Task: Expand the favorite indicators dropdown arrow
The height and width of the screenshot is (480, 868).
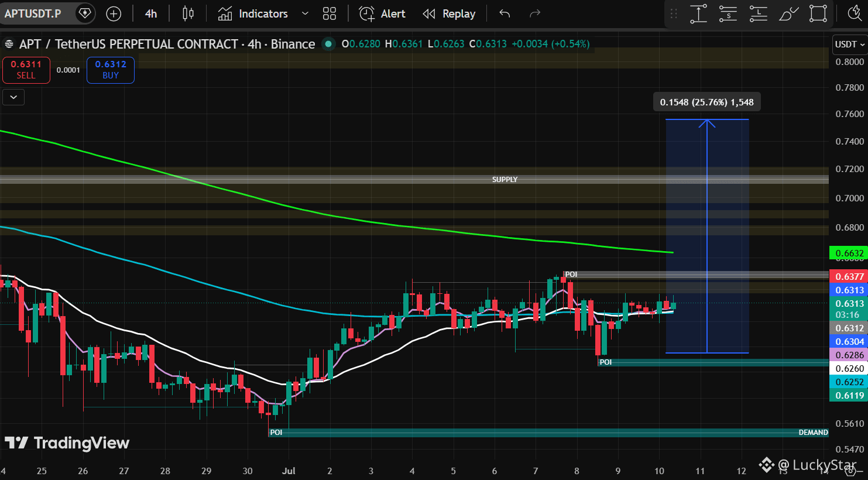Action: tap(305, 13)
